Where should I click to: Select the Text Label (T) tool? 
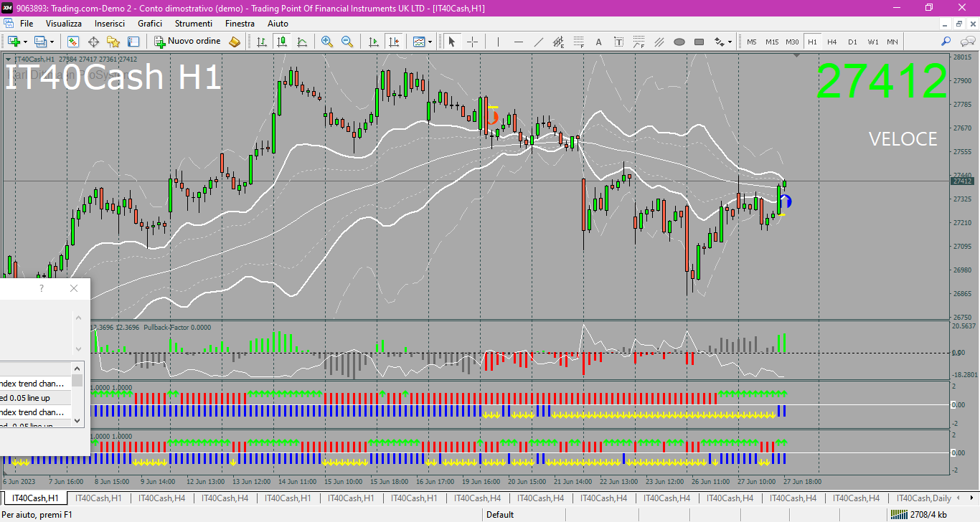[x=619, y=42]
